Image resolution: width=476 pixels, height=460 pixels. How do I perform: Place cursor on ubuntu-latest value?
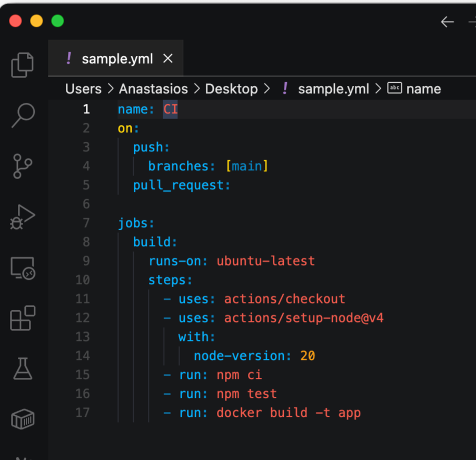point(265,261)
